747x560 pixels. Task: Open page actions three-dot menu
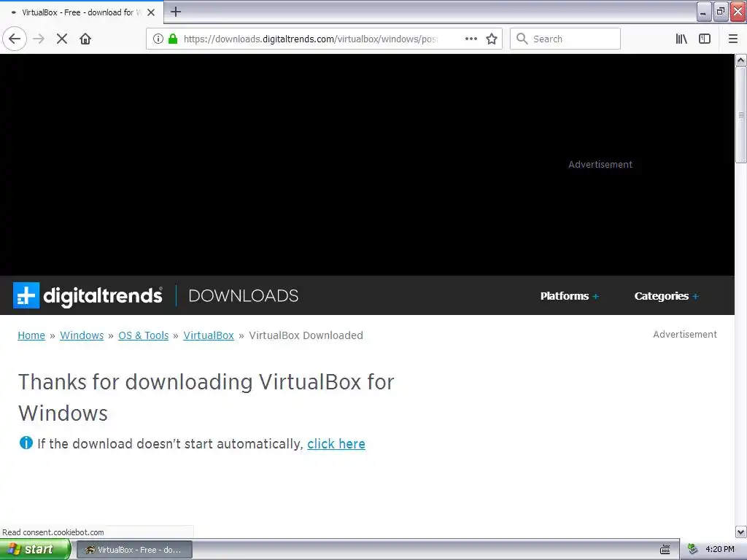(x=471, y=39)
